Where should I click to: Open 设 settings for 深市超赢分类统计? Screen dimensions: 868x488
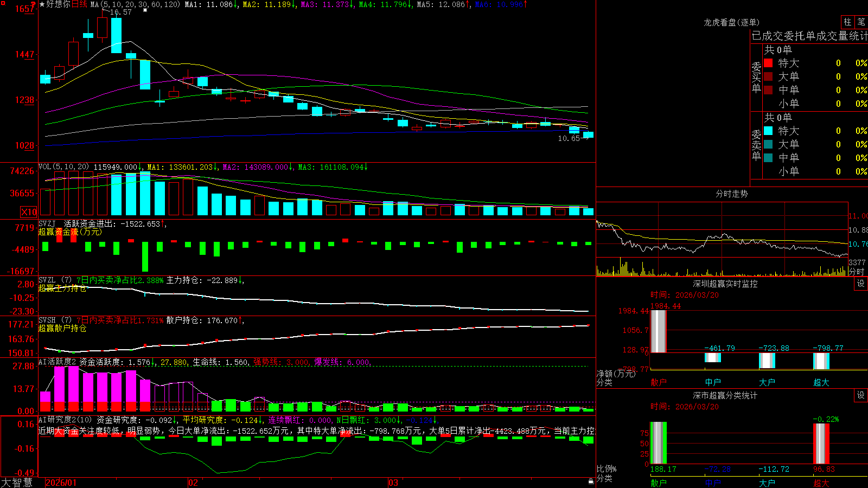(x=861, y=395)
